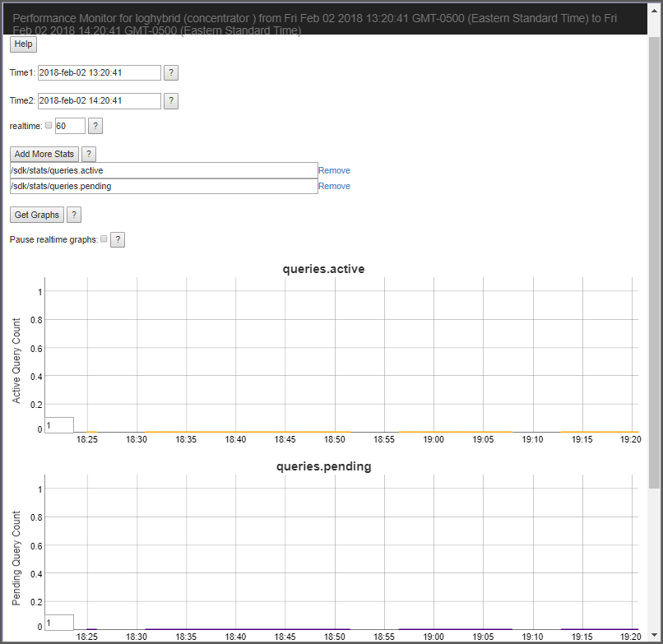Image resolution: width=663 pixels, height=644 pixels.
Task: Click the Get Graphs button
Action: coord(36,214)
